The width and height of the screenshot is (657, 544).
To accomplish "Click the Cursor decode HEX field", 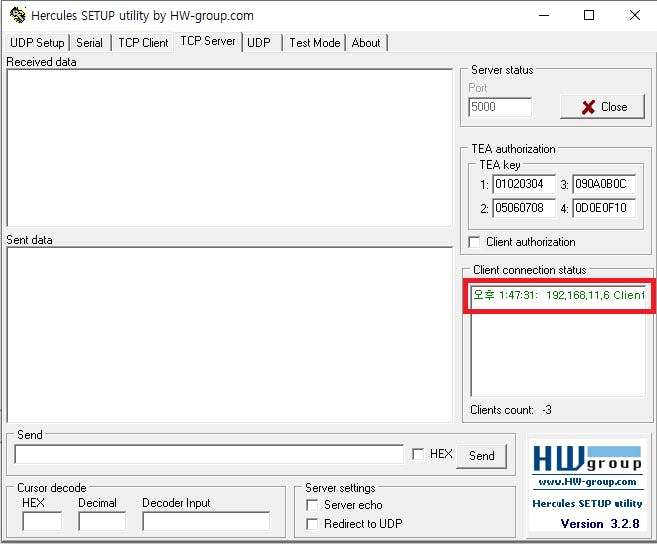I will click(42, 521).
